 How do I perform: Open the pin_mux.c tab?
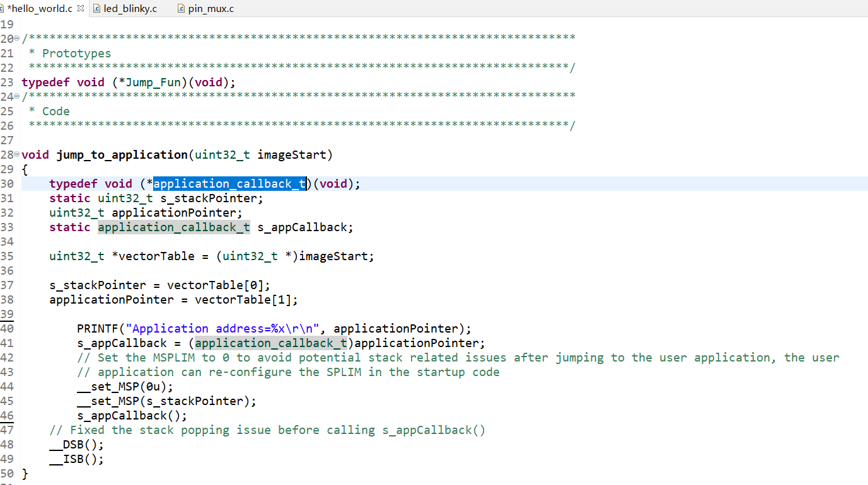[x=211, y=9]
